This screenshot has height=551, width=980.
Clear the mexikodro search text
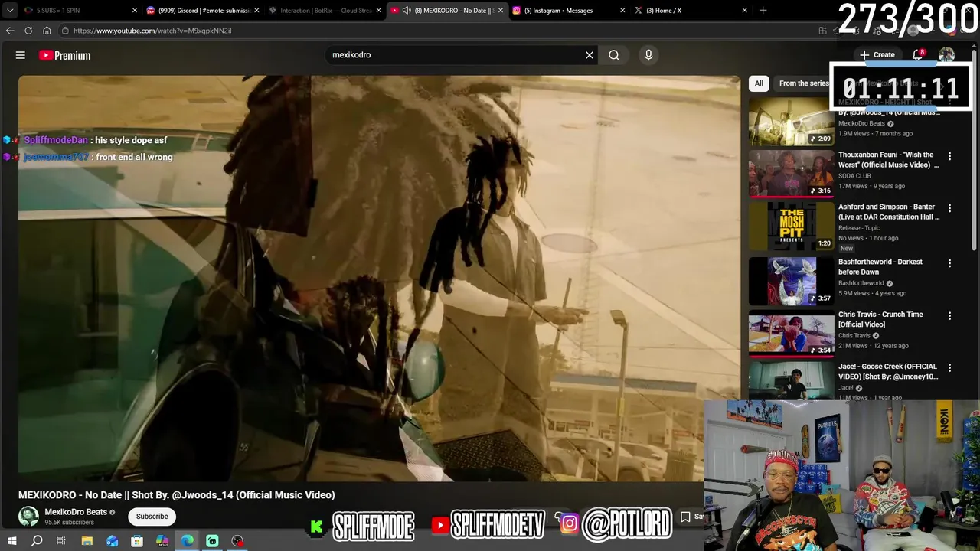(x=590, y=55)
